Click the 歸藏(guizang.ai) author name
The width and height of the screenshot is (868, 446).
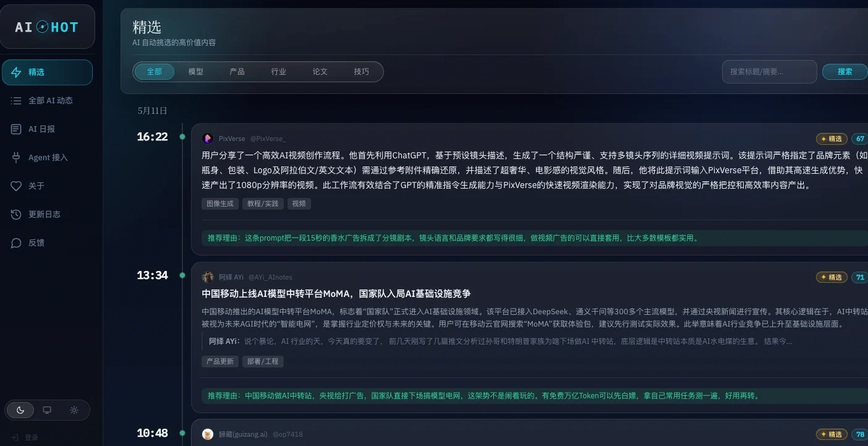click(x=243, y=434)
